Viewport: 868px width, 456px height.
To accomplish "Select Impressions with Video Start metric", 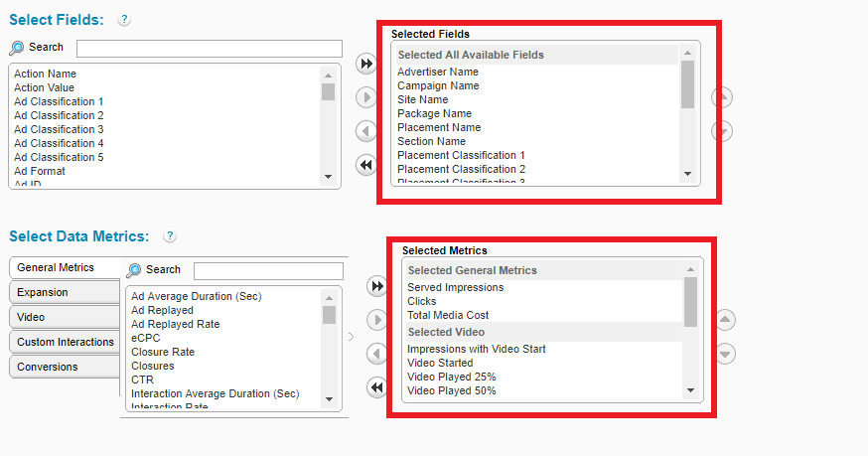I will coord(476,349).
